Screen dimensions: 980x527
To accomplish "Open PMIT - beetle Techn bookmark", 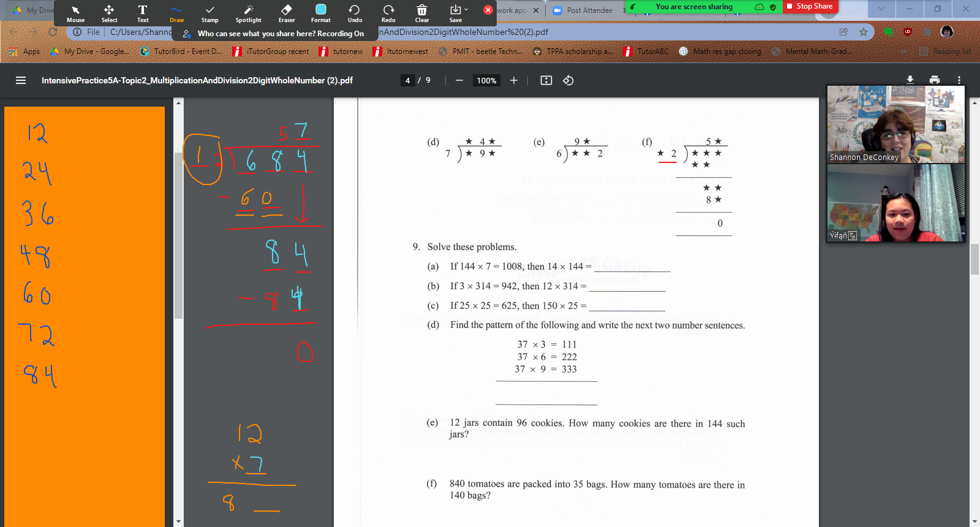I will click(481, 51).
